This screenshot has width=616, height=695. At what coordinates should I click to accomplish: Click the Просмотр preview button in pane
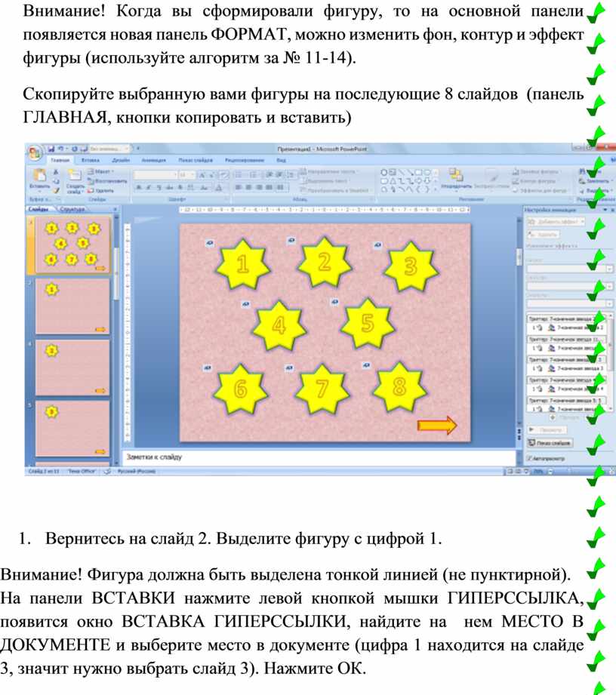click(x=548, y=429)
